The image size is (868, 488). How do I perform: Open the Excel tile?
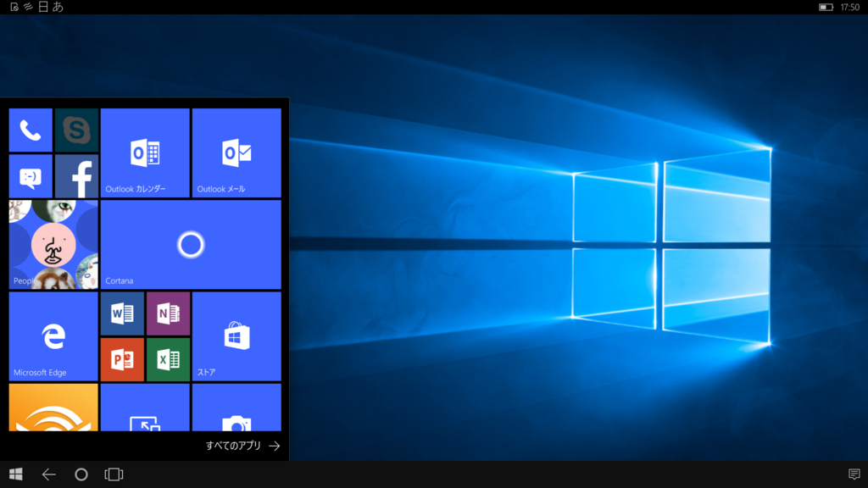coord(169,359)
